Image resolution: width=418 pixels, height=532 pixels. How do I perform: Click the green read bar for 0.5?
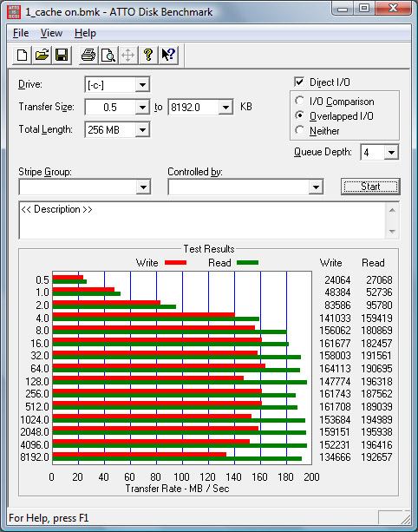click(x=69, y=281)
